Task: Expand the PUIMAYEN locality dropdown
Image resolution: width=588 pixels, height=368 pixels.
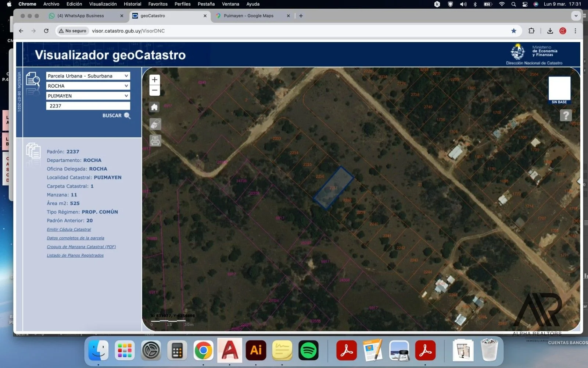Action: (88, 96)
